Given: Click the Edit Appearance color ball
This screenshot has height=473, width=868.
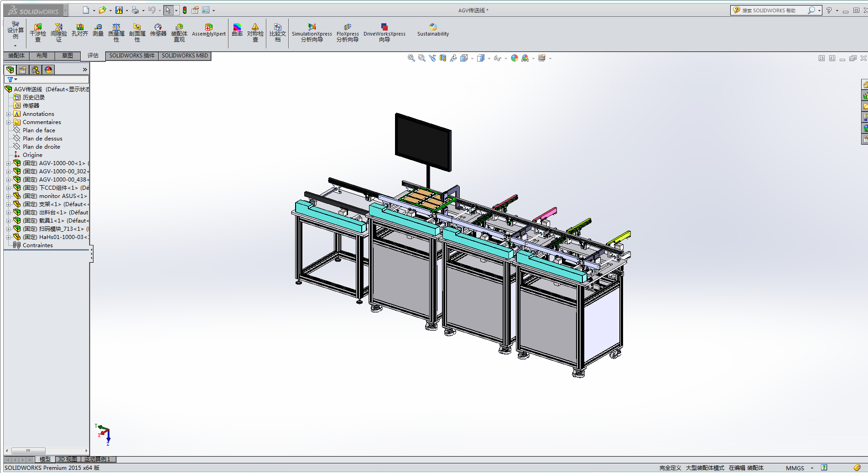Looking at the screenshot, I should pyautogui.click(x=514, y=58).
